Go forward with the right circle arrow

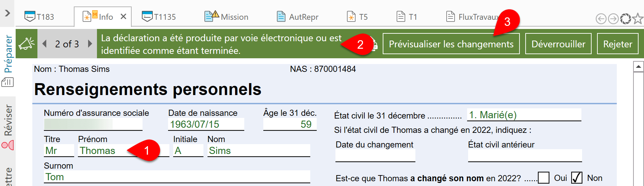[613, 19]
